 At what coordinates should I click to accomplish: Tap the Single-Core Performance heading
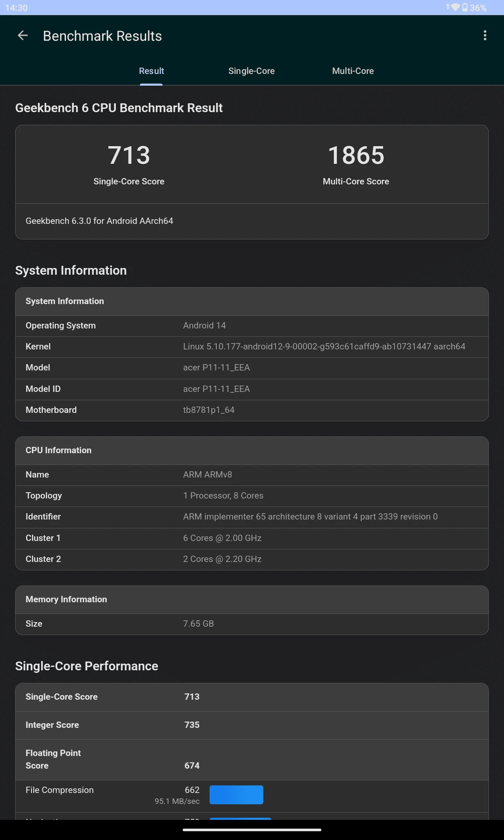click(x=87, y=666)
